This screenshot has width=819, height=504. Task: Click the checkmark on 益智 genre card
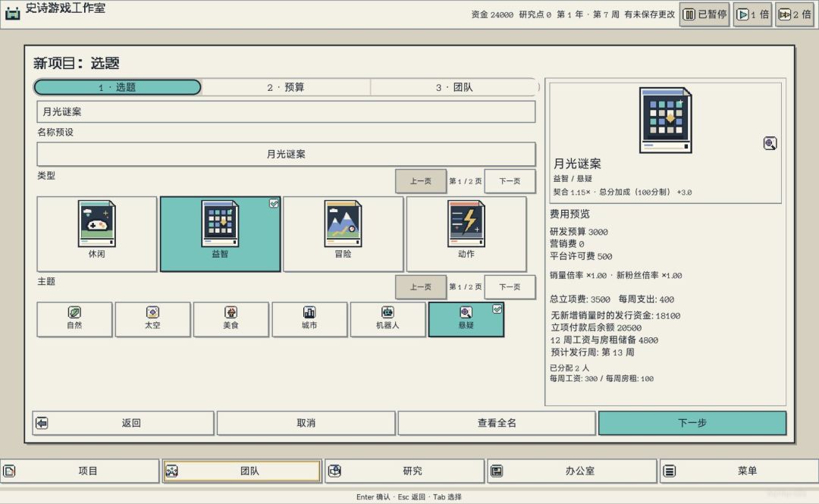(274, 204)
